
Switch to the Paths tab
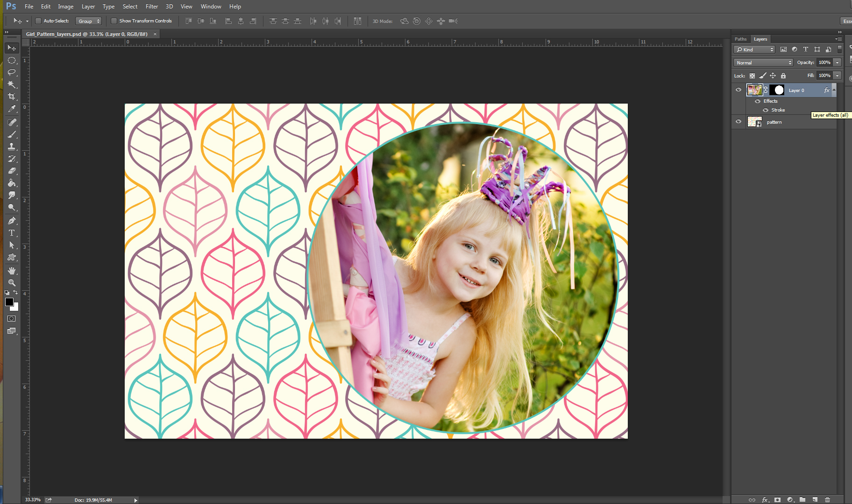click(x=740, y=39)
